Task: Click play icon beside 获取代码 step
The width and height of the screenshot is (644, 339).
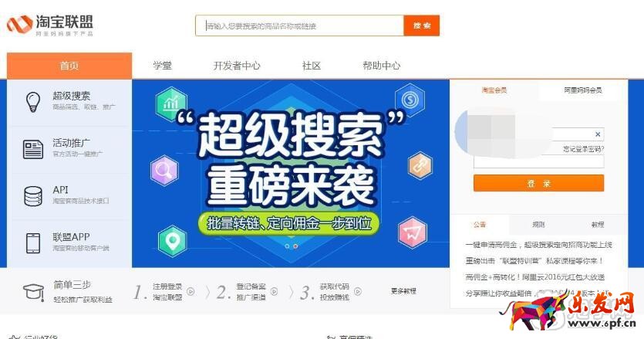Action: (x=358, y=291)
